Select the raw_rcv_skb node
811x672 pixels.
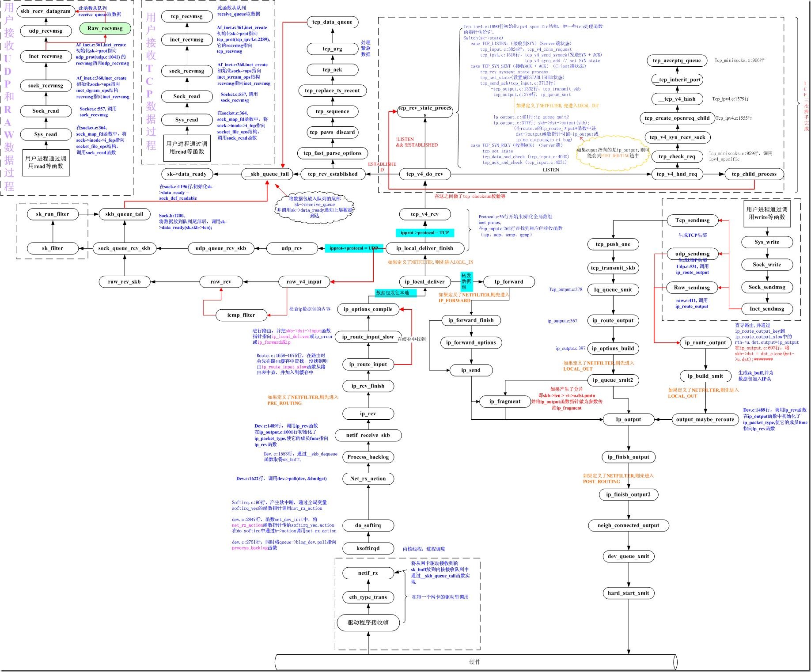[x=125, y=281]
